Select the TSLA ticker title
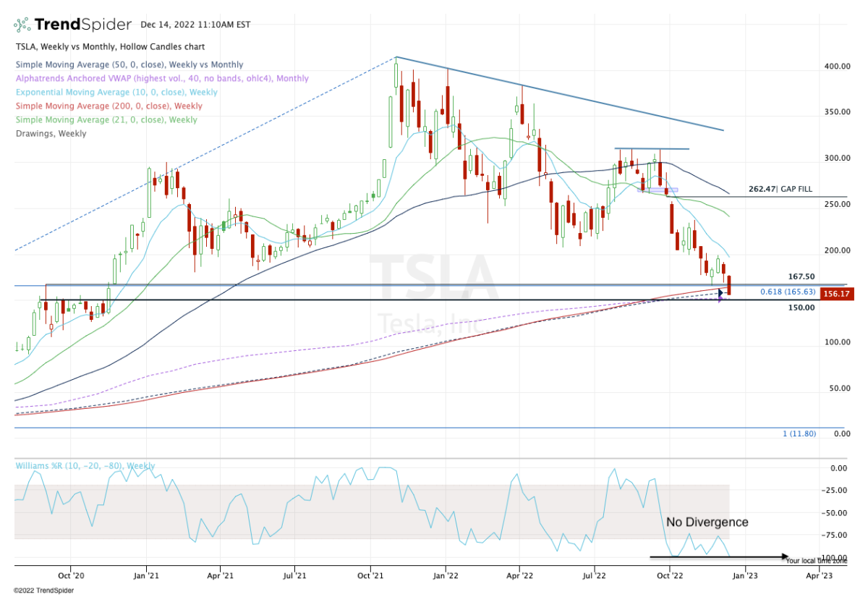Screen dimensions: 868x597 [22, 46]
